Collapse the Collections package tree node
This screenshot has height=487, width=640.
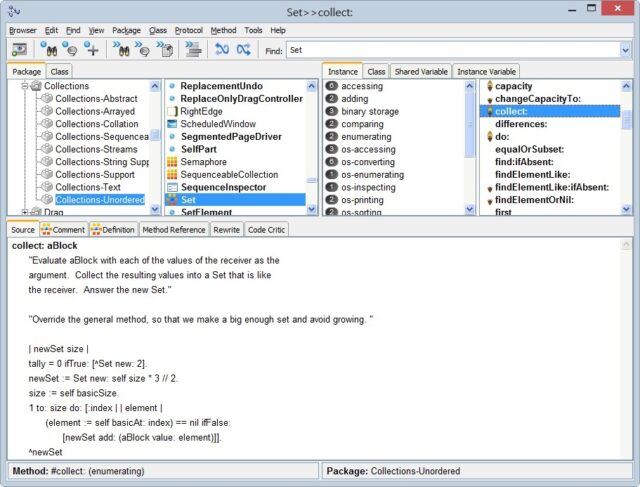click(x=22, y=87)
